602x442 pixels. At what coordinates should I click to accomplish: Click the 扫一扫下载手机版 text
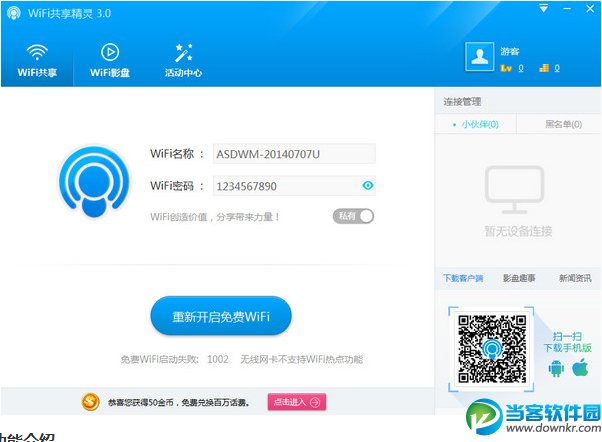point(567,342)
